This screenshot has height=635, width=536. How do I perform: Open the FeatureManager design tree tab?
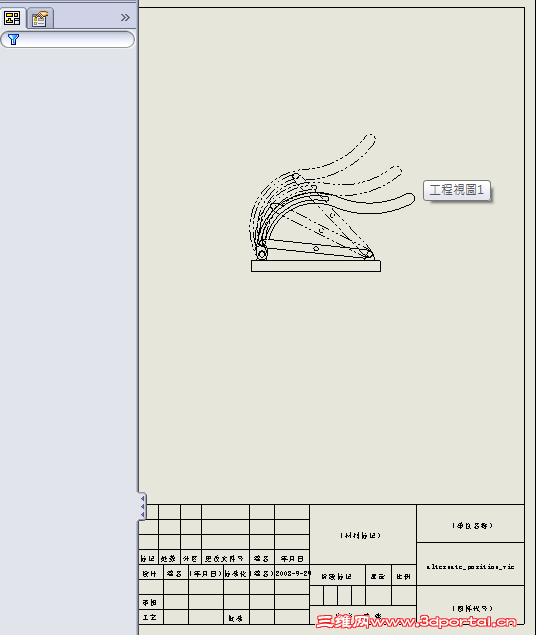tap(12, 18)
